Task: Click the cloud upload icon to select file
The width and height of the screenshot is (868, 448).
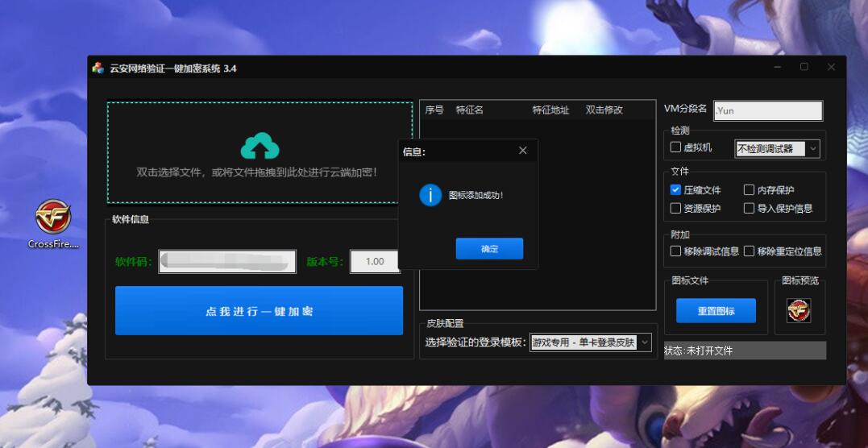Action: (x=260, y=146)
